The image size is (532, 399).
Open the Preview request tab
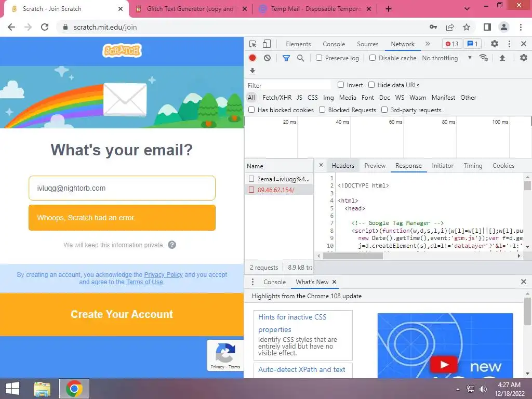(375, 166)
